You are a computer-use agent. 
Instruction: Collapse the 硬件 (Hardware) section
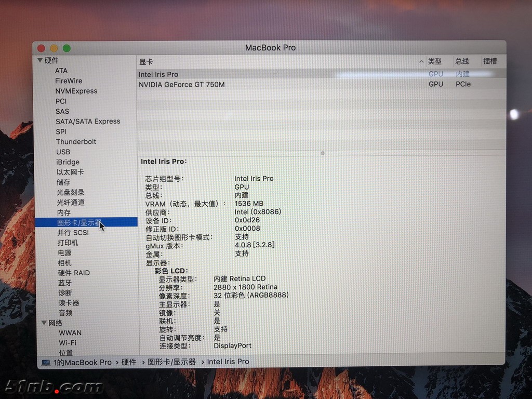coord(41,60)
